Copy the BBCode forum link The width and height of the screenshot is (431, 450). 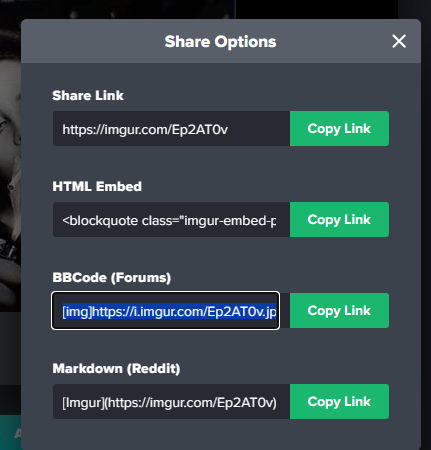[x=339, y=310]
